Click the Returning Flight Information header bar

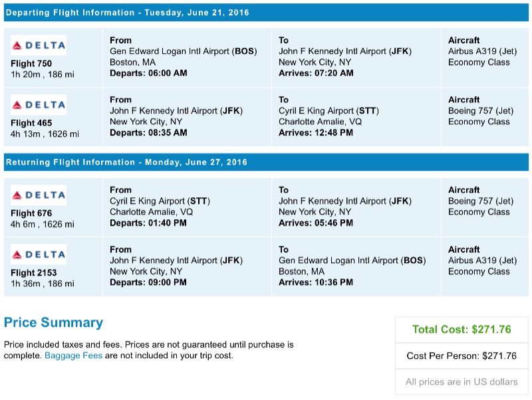[x=266, y=162]
